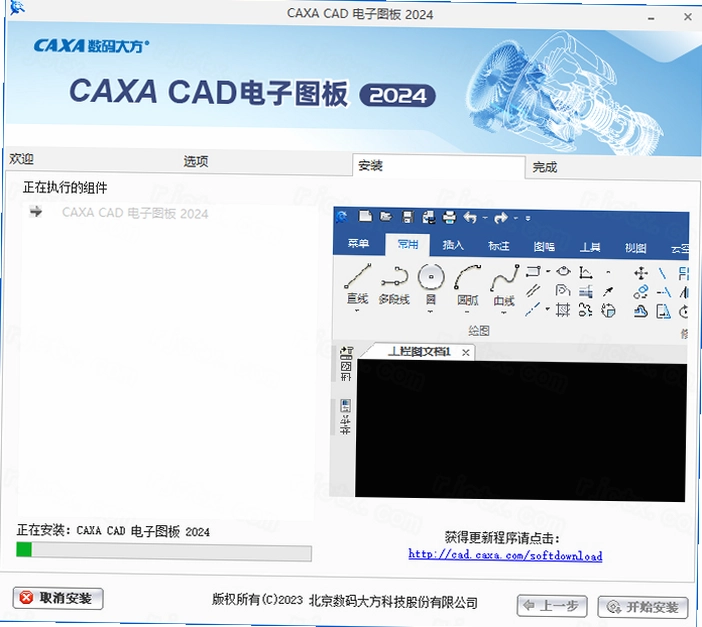Open the Undo history dropdown in preview
The image size is (702, 627).
pyautogui.click(x=485, y=219)
